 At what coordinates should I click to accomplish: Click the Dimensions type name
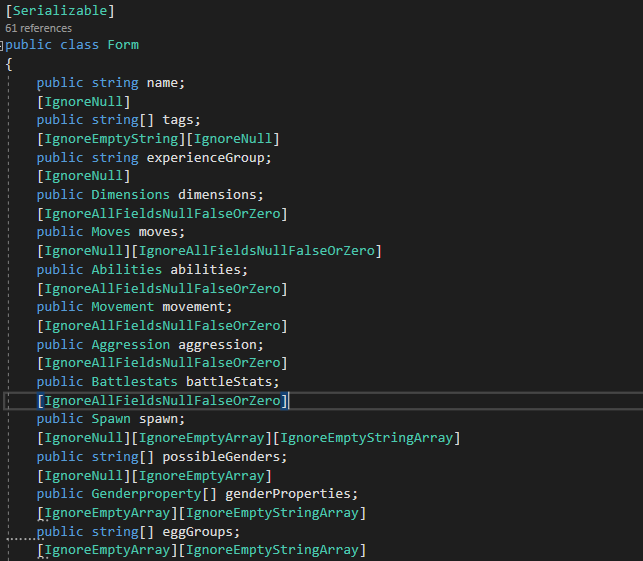[130, 194]
